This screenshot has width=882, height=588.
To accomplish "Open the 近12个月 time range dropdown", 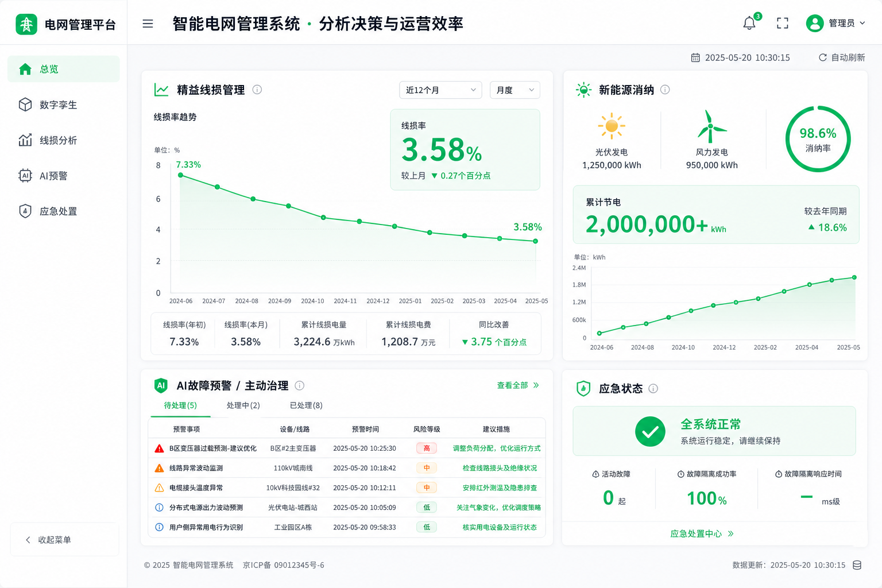I will click(440, 90).
